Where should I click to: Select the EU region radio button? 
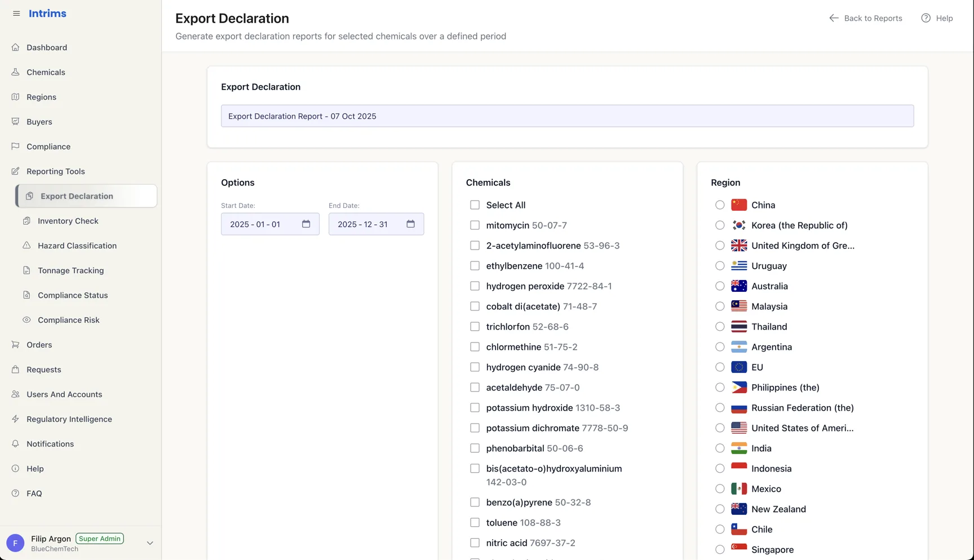click(x=720, y=367)
